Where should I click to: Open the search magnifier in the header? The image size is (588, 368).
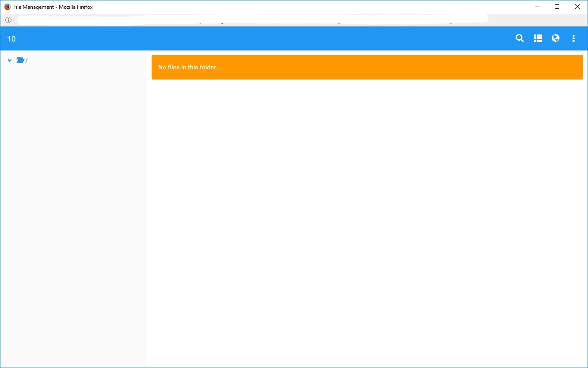519,38
